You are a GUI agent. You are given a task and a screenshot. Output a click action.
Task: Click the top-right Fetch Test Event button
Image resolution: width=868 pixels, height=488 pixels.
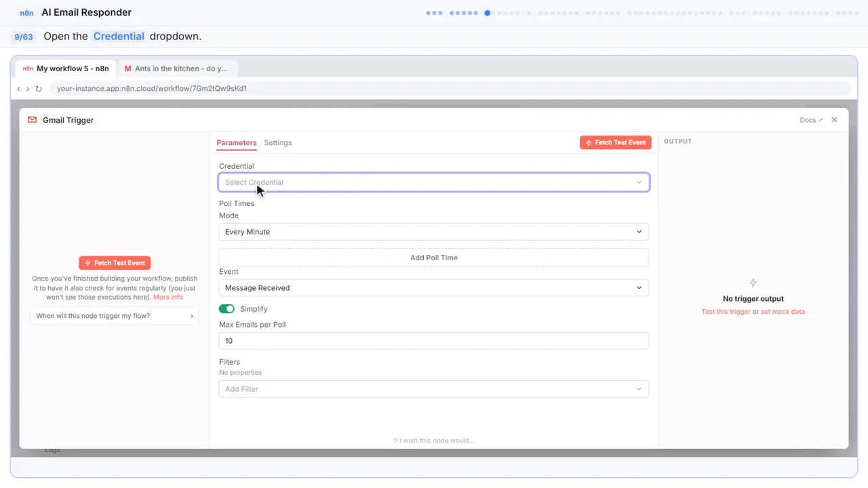[x=616, y=142]
